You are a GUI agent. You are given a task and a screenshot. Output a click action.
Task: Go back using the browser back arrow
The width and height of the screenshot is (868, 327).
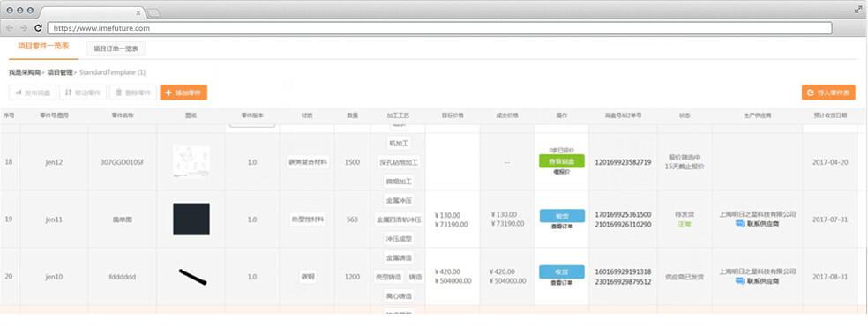click(x=10, y=27)
